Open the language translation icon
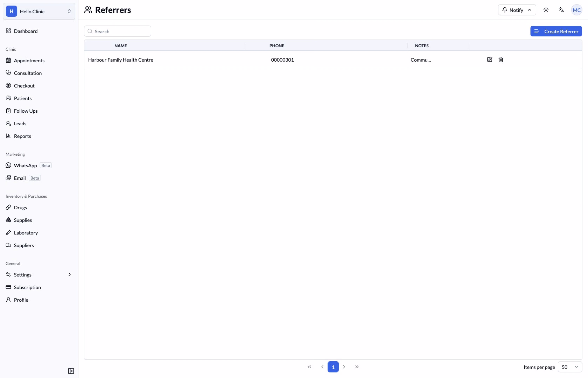 pyautogui.click(x=561, y=10)
